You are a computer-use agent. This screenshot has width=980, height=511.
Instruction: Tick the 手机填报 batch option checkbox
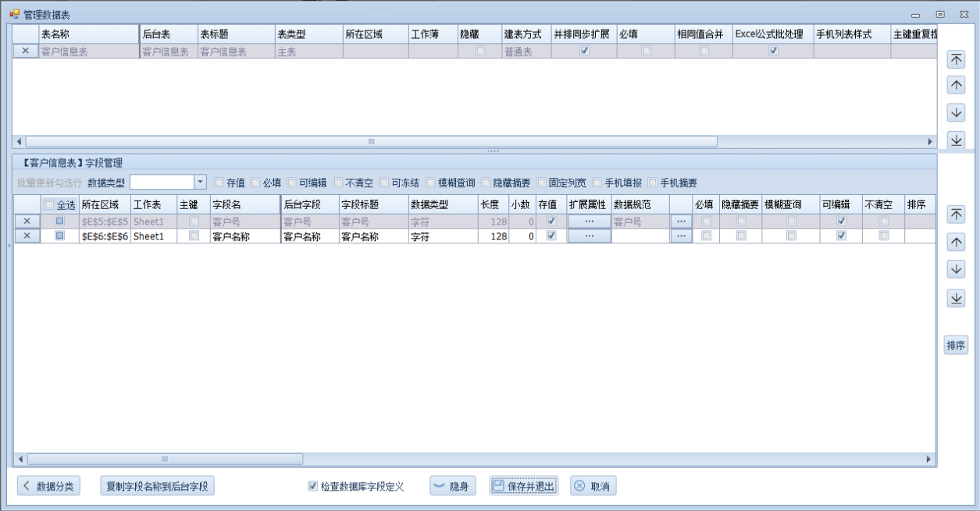click(597, 183)
